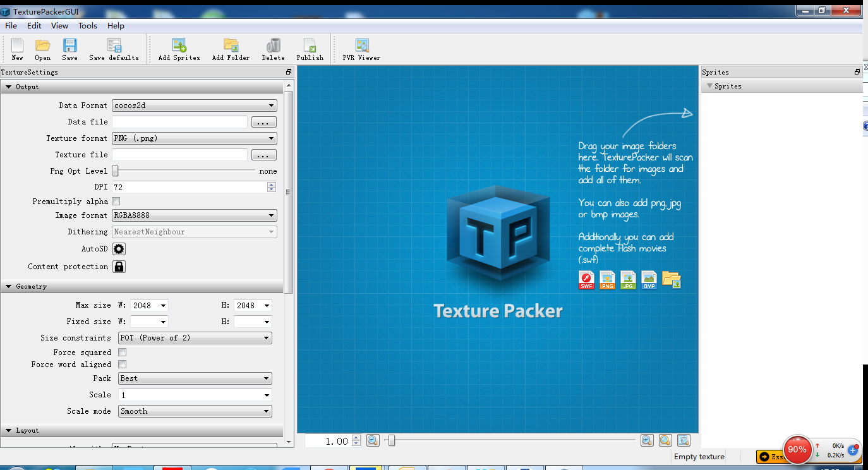This screenshot has height=470, width=868.
Task: Click the canvas zoom slider handle
Action: [392, 440]
